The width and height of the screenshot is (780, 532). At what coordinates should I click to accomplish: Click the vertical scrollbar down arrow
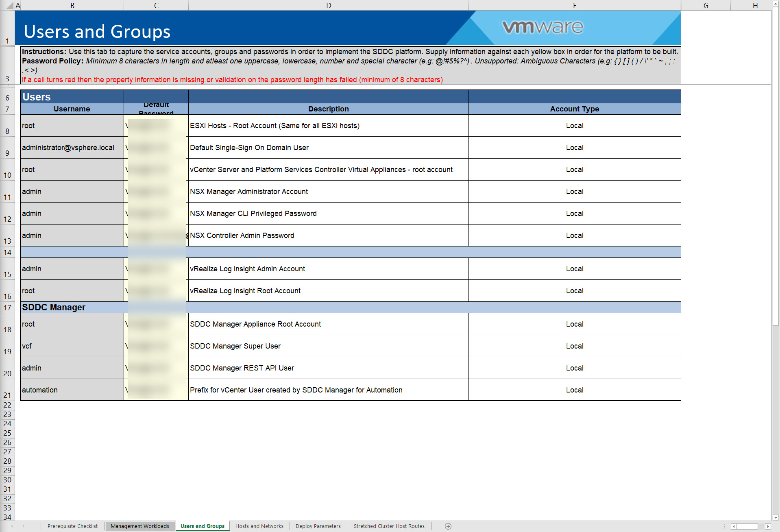[776, 518]
